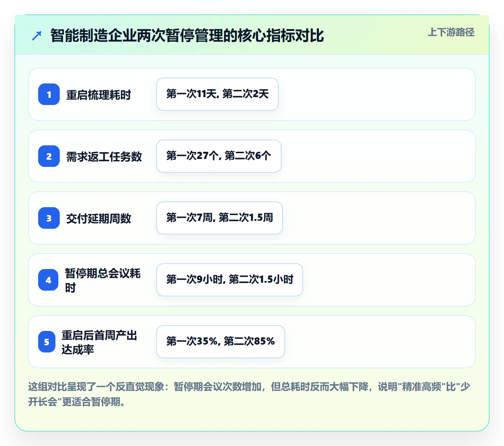Click the 上下游路径 label in the header
504x446 pixels.
coord(451,32)
